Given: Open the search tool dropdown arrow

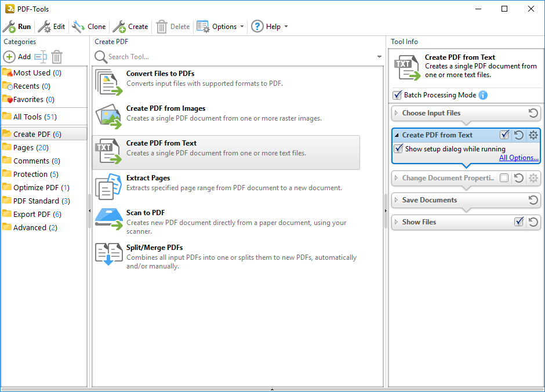Looking at the screenshot, I should coord(380,57).
